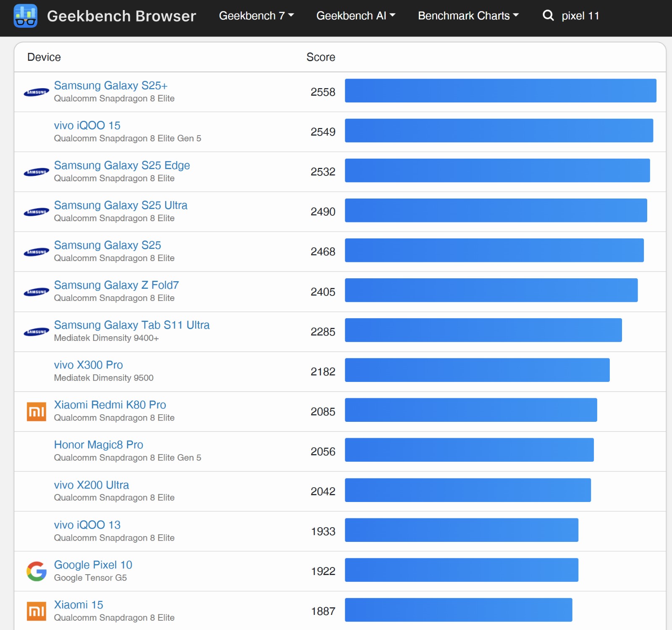Open the Xiaomi 15 device link

[79, 604]
